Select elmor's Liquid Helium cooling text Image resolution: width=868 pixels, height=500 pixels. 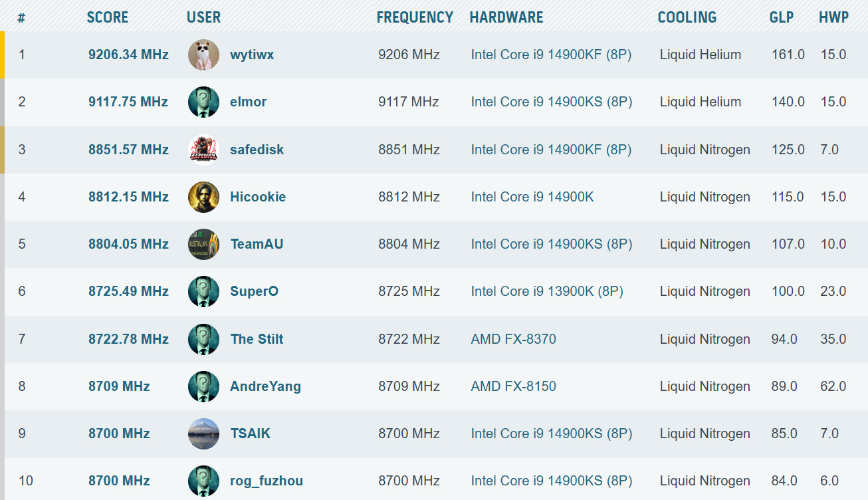[701, 102]
